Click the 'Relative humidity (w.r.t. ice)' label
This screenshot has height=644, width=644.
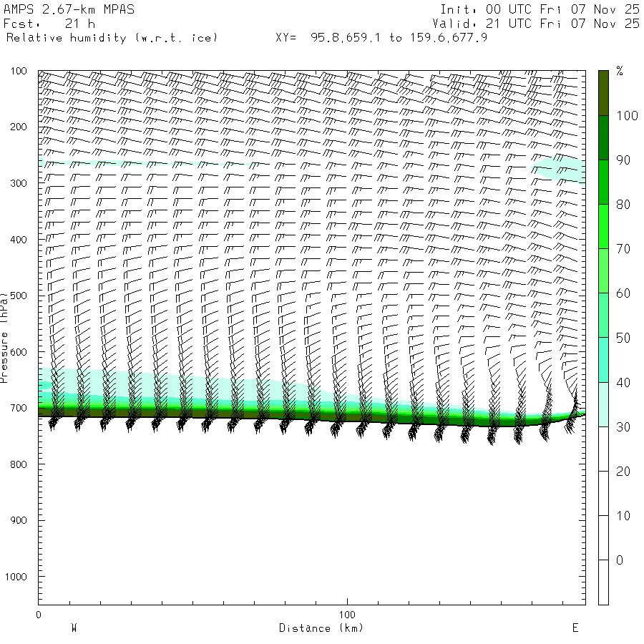(112, 38)
